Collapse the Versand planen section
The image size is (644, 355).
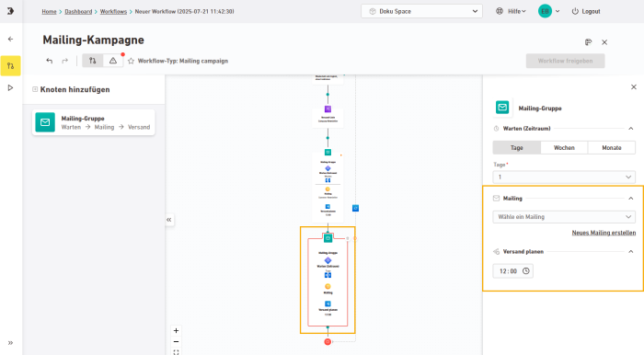coord(631,252)
